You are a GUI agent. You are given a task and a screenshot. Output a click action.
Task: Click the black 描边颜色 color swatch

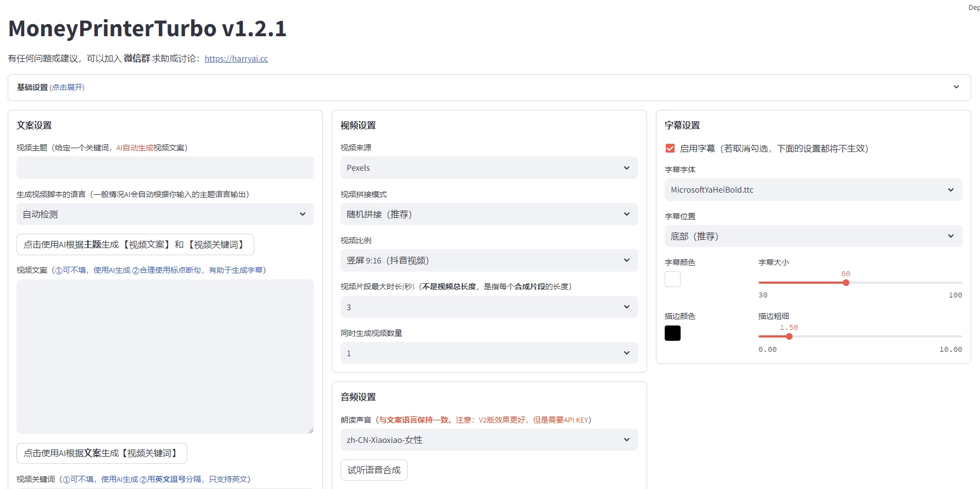coord(672,333)
